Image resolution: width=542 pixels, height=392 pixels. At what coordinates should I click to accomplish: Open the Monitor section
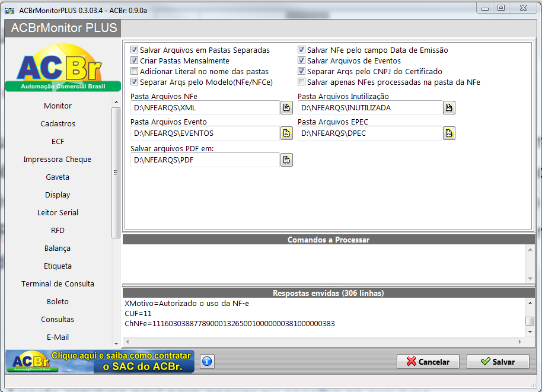click(58, 106)
